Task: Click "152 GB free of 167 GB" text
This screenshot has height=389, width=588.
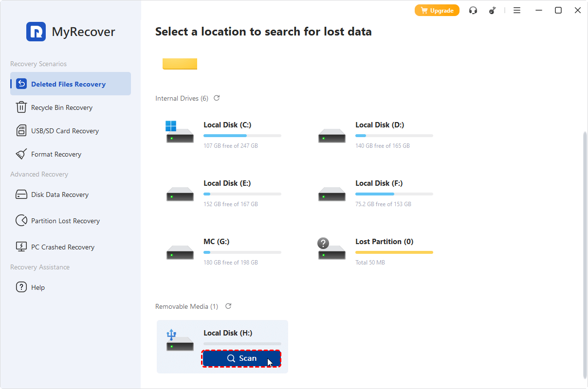Action: (x=231, y=204)
